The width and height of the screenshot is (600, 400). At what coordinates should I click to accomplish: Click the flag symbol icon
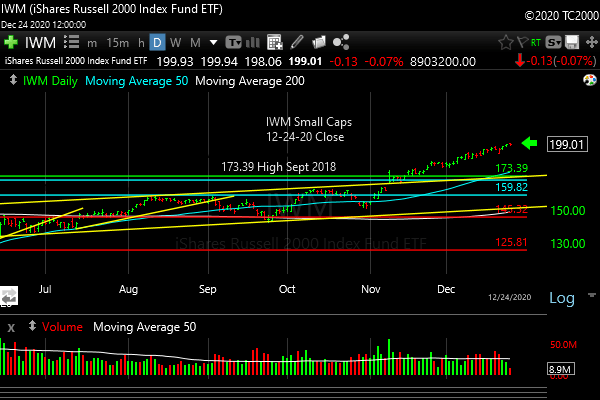point(522,42)
